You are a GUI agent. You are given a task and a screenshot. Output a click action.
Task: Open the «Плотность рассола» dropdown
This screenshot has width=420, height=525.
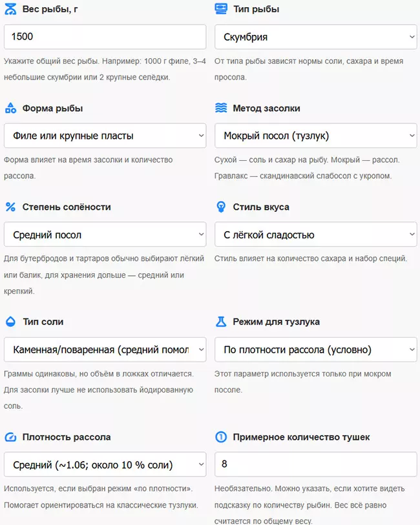tap(105, 465)
